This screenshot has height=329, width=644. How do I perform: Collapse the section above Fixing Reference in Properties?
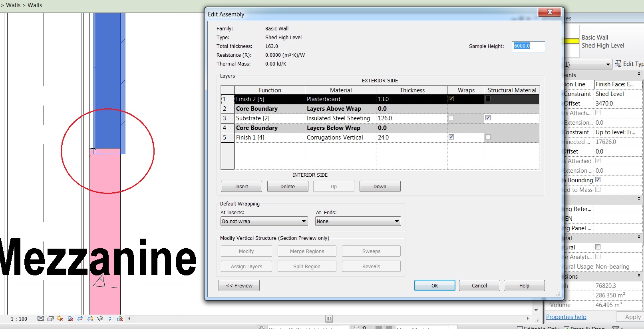(x=638, y=199)
